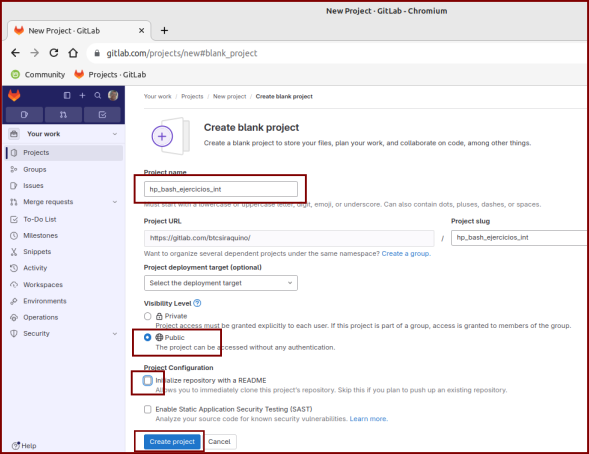Viewport: 589px width, 454px height.
Task: Click the Visibility Level help icon
Action: tap(197, 303)
